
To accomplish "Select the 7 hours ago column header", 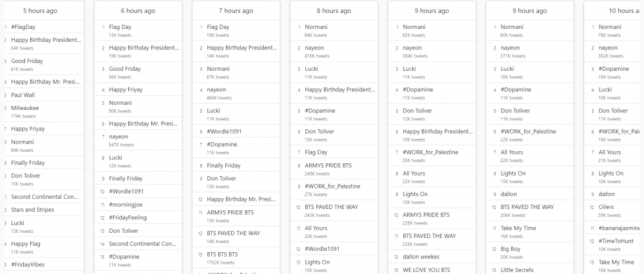I will (236, 11).
